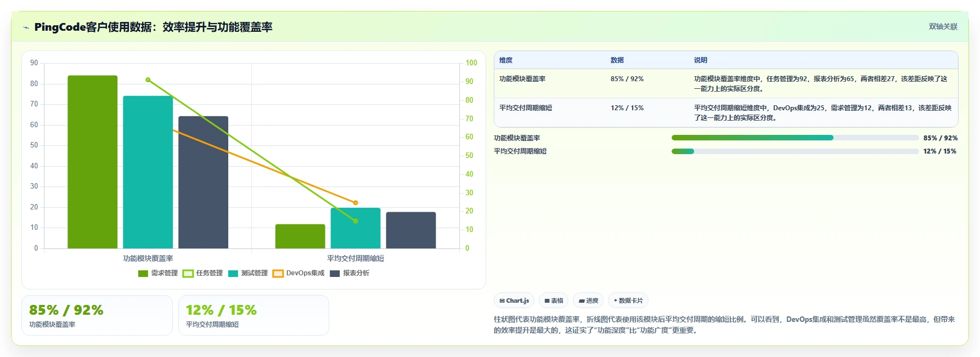Click progress label 功能模块覆盖率

pos(517,138)
